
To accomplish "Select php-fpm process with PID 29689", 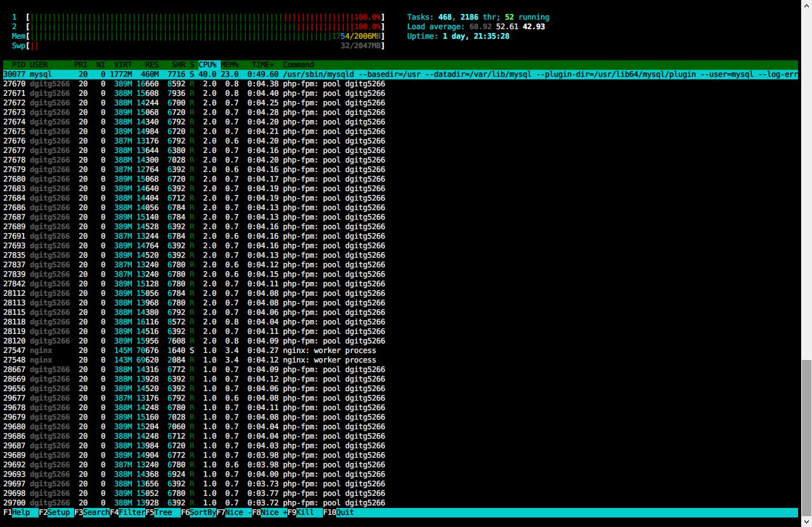I will [194, 455].
